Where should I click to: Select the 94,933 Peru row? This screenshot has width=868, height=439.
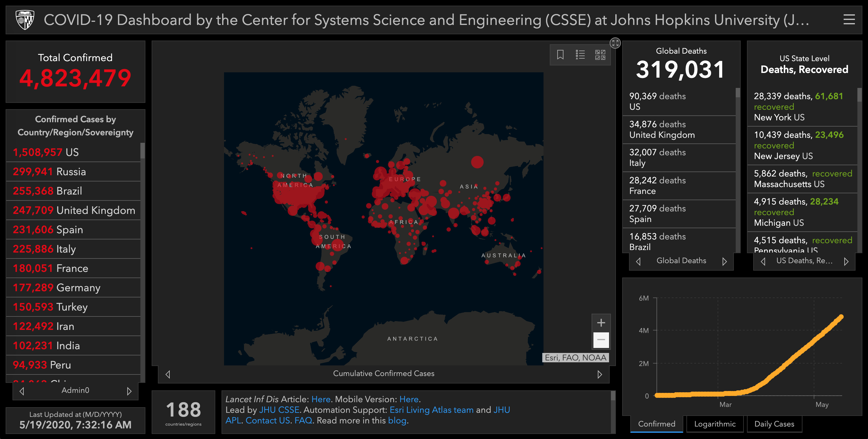click(x=73, y=365)
